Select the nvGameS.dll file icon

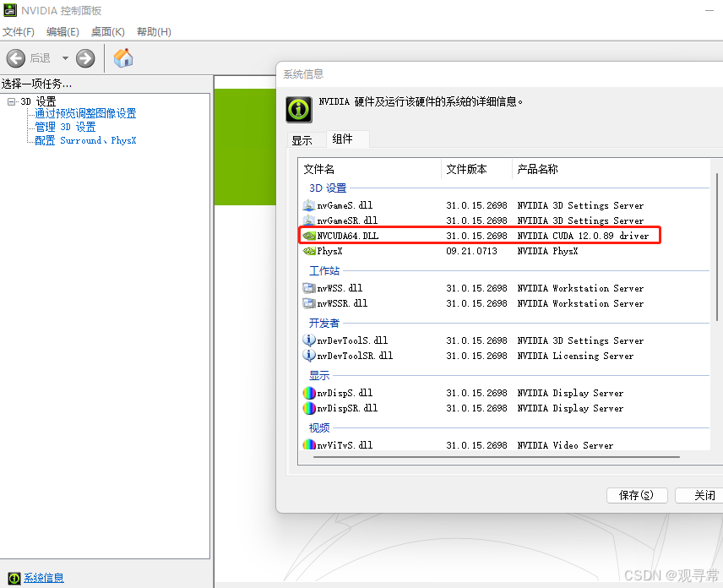coord(308,205)
